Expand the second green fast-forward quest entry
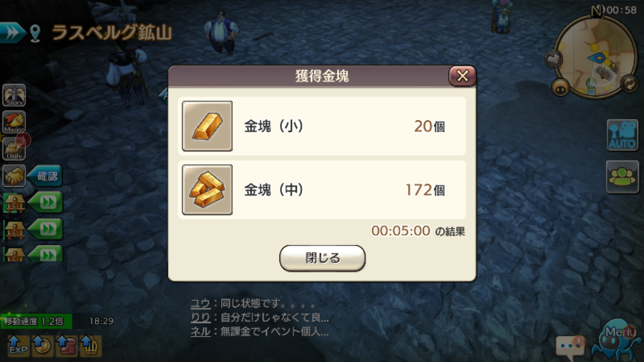The image size is (644, 362). pyautogui.click(x=45, y=229)
